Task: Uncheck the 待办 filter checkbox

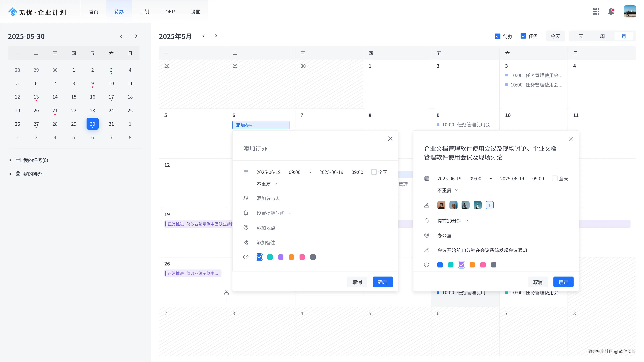Action: click(x=497, y=36)
